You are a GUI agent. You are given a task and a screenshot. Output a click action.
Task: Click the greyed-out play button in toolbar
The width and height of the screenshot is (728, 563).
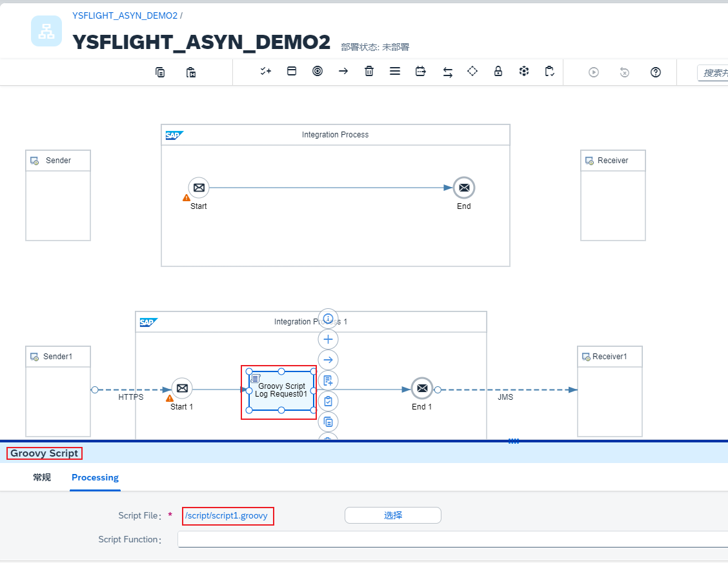point(594,72)
